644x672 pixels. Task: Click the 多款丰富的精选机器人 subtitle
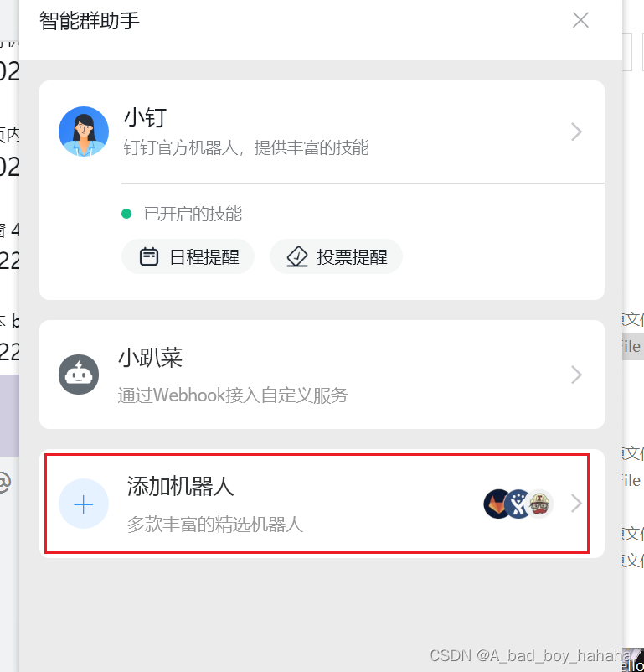(x=215, y=525)
